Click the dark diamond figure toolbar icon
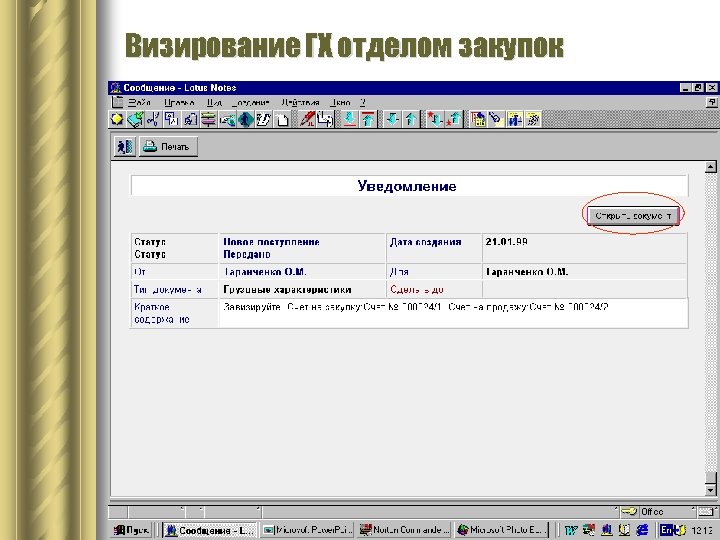Image resolution: width=720 pixels, height=540 pixels. pyautogui.click(x=246, y=119)
